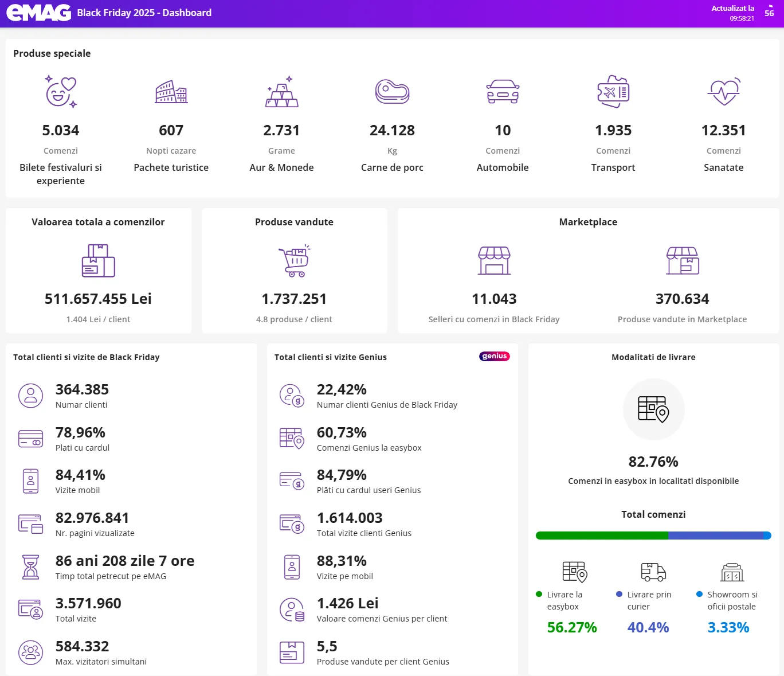
Task: Click the Aur & Monede gold bars icon
Action: [281, 92]
